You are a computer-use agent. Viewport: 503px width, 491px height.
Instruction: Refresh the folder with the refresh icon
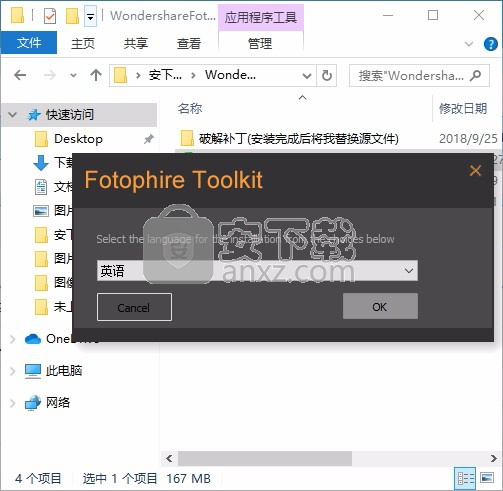tap(327, 76)
